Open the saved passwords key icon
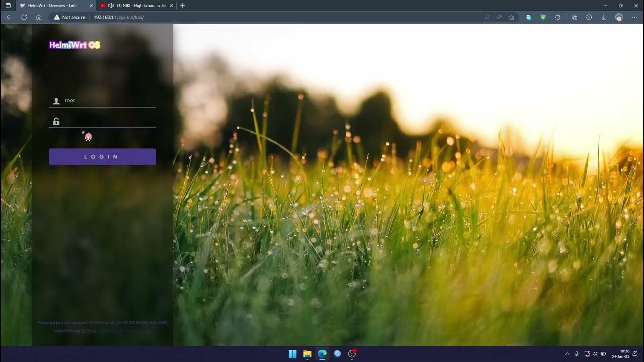Viewport: 644px width, 362px height. click(x=487, y=17)
